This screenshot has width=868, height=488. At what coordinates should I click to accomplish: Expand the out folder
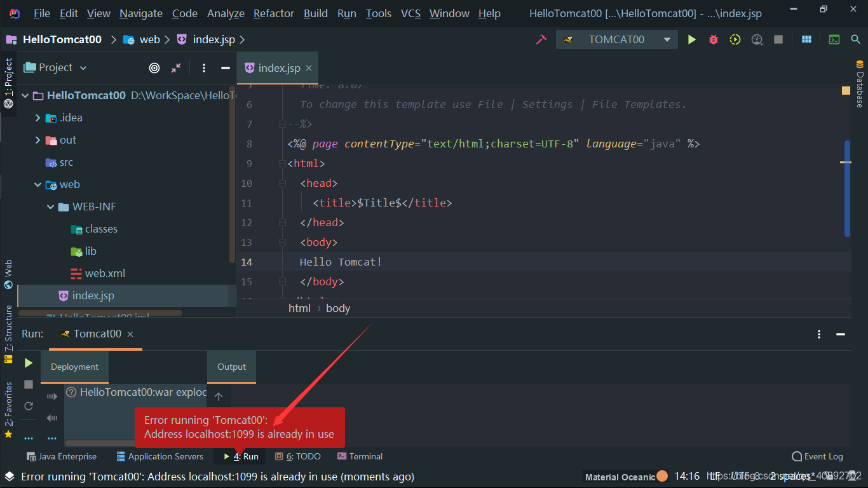click(x=38, y=140)
